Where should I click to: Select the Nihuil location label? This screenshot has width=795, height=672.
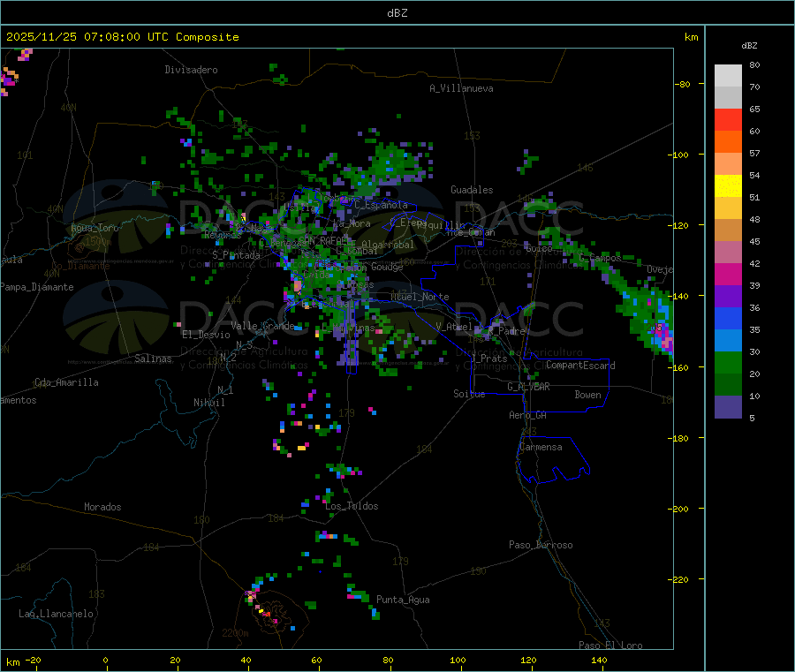(x=208, y=403)
